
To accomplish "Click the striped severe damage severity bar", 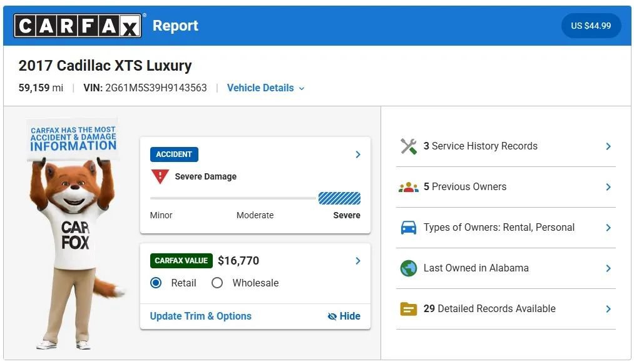I will (339, 198).
